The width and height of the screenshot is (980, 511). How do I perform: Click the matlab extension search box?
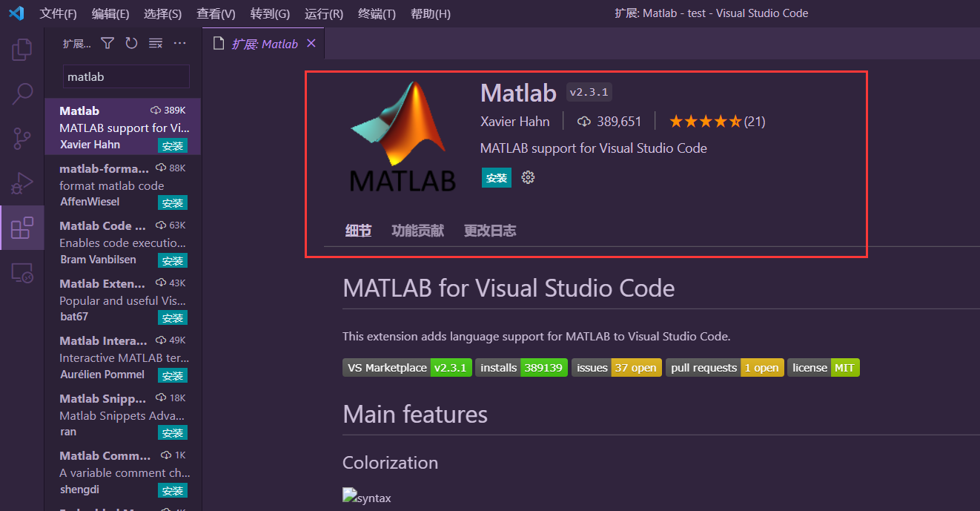coord(126,76)
